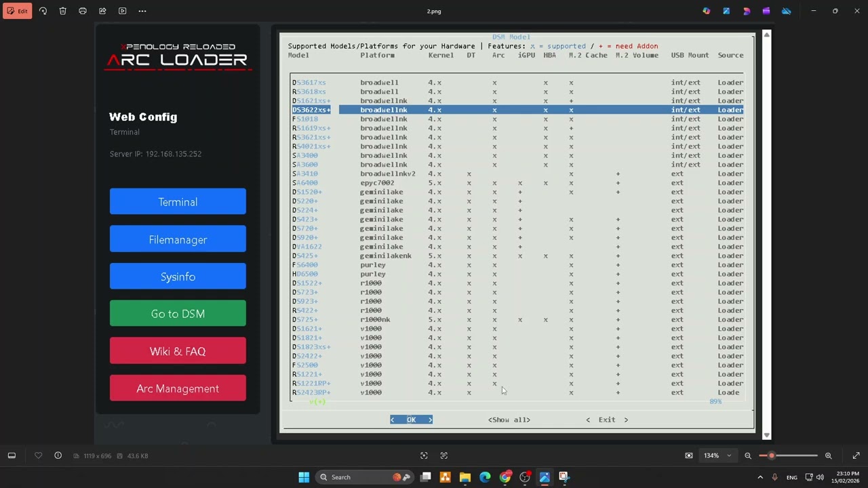Click the pictured scrollbar up arrow

pyautogui.click(x=766, y=35)
